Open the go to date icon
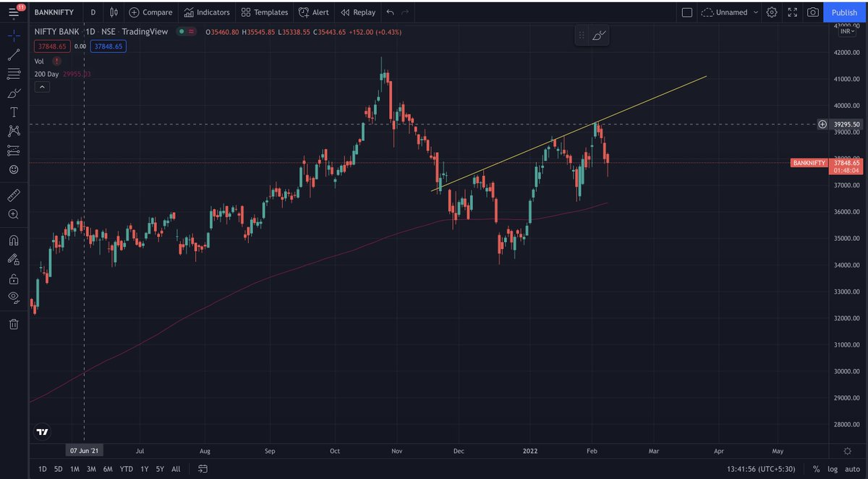The height and width of the screenshot is (479, 868). (203, 469)
